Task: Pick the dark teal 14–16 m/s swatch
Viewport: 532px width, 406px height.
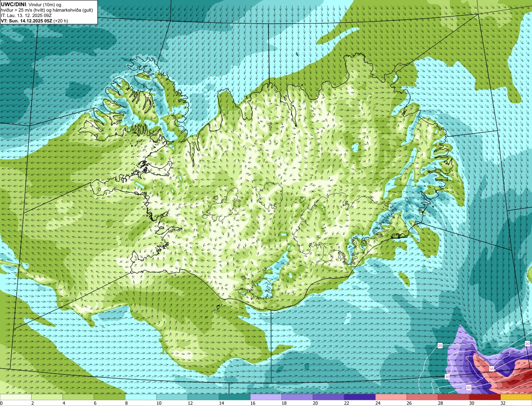Action: tap(235, 397)
